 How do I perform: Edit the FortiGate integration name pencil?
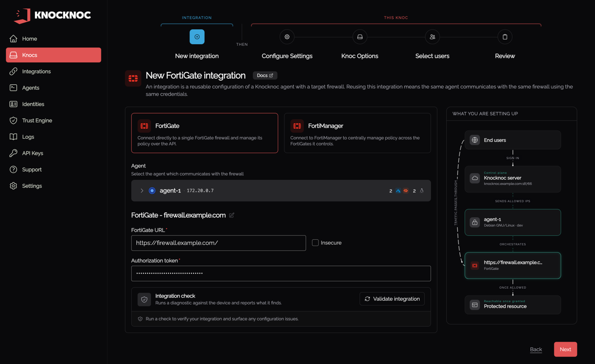[232, 215]
